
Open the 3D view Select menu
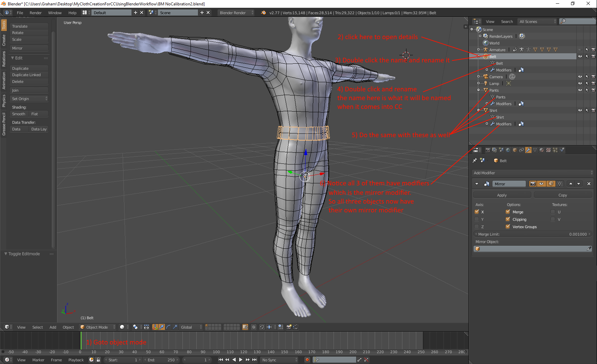(x=37, y=327)
